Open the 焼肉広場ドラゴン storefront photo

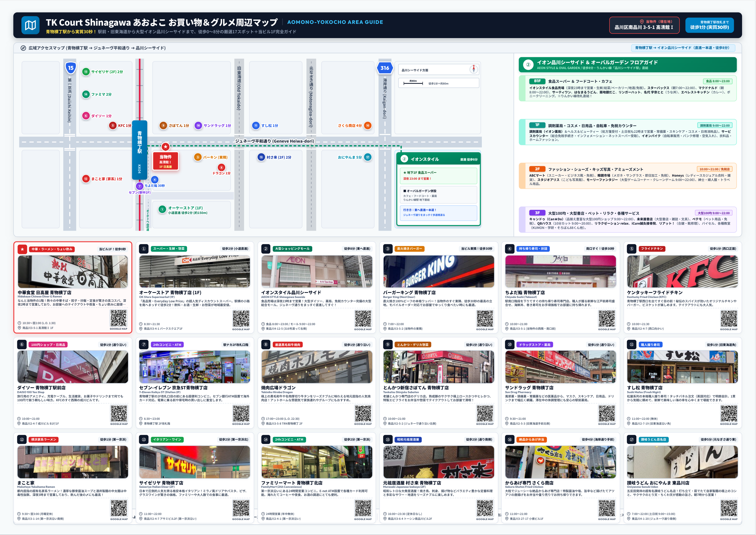point(317,367)
